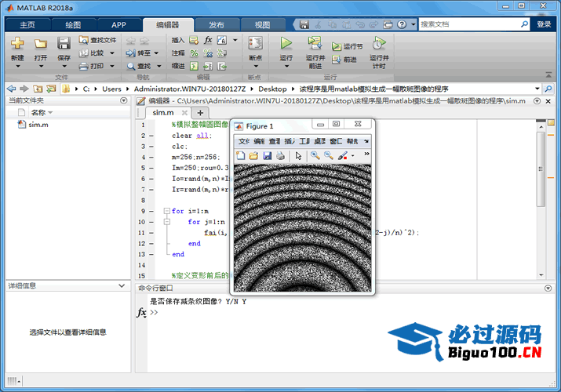Click Find Files (查找文件) button
561x392 pixels.
(x=97, y=40)
